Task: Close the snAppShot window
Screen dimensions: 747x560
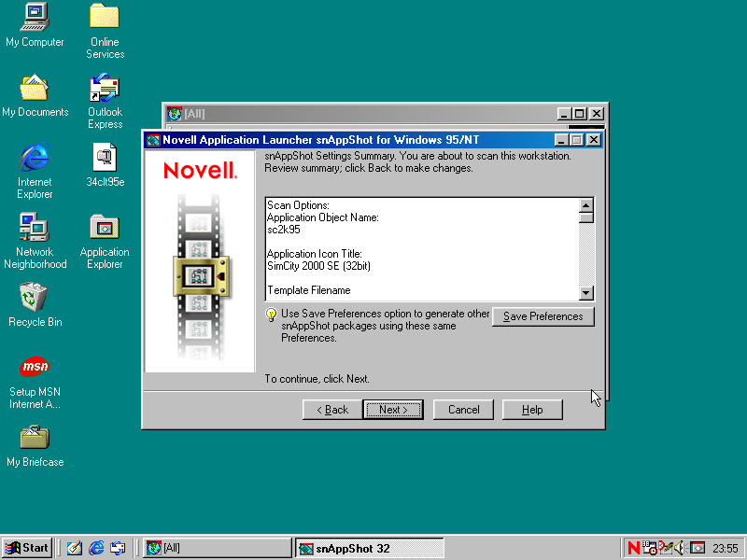Action: pyautogui.click(x=594, y=140)
